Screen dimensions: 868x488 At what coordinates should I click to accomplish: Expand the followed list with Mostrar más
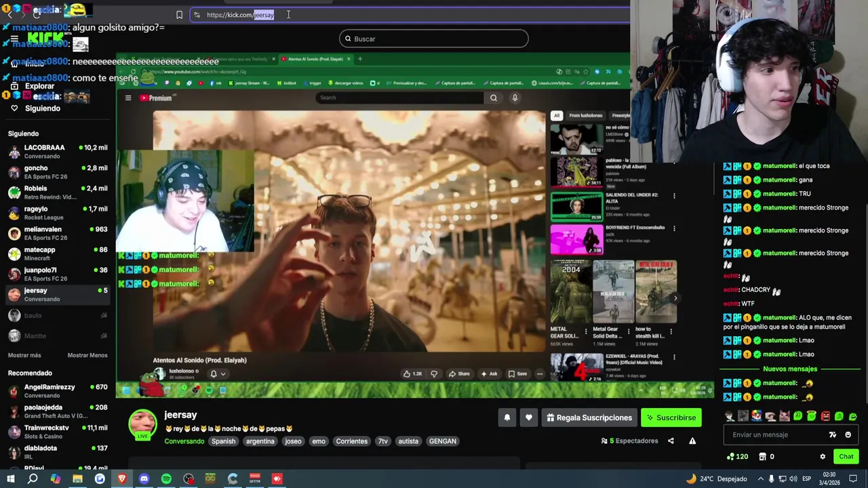pos(24,355)
